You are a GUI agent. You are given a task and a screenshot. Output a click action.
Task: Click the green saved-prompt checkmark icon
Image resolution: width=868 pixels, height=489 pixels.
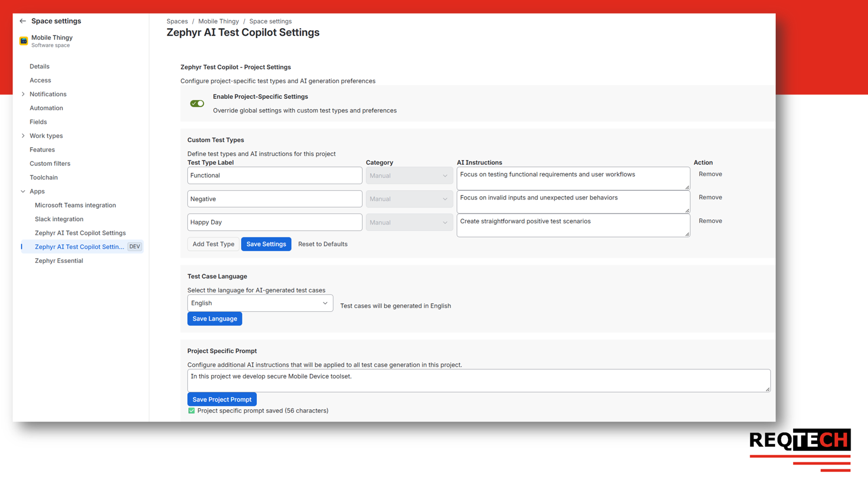pos(192,411)
